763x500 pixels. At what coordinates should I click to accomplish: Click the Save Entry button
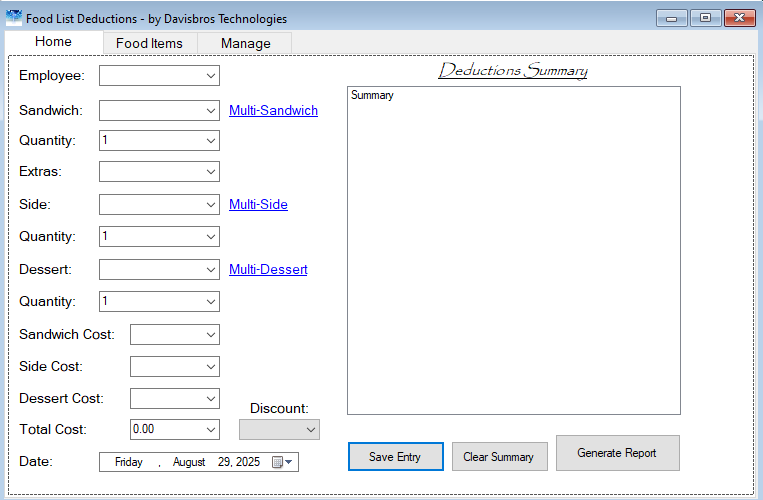(396, 457)
